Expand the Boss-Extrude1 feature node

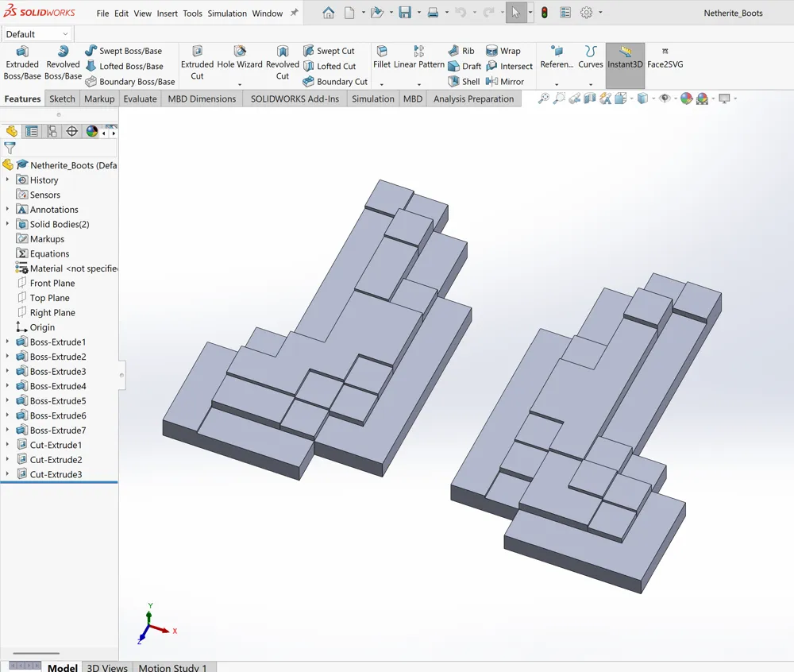click(x=8, y=342)
